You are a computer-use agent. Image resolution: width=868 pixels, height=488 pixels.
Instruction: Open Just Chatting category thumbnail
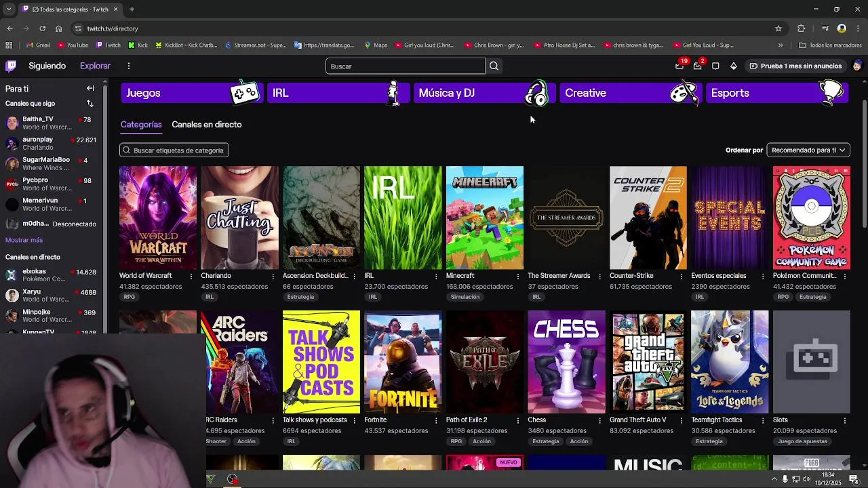point(239,218)
